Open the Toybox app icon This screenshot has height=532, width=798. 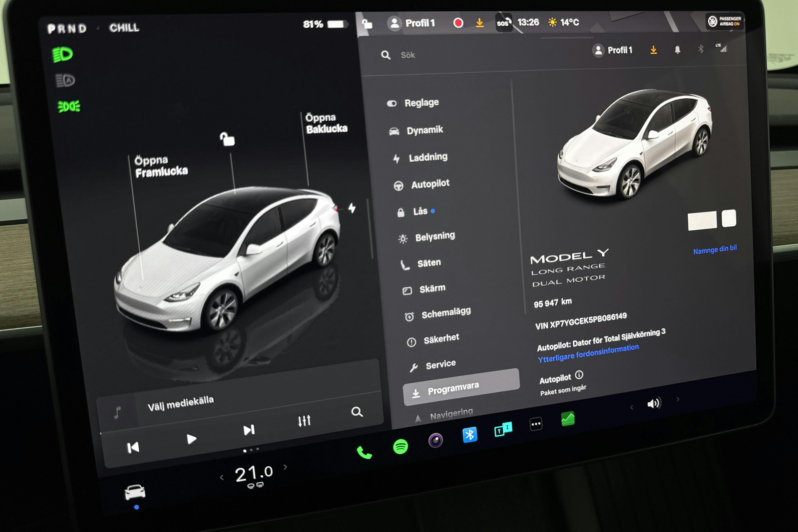click(503, 429)
